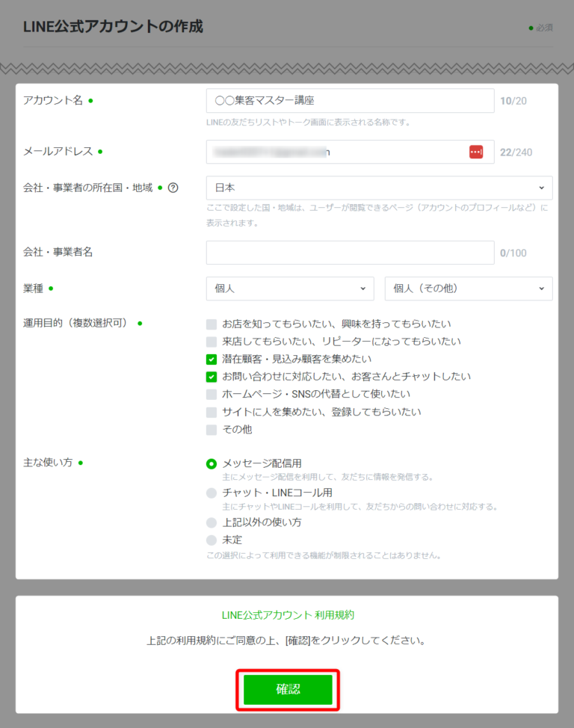Expand the 個人 industry category dropdown

(290, 289)
